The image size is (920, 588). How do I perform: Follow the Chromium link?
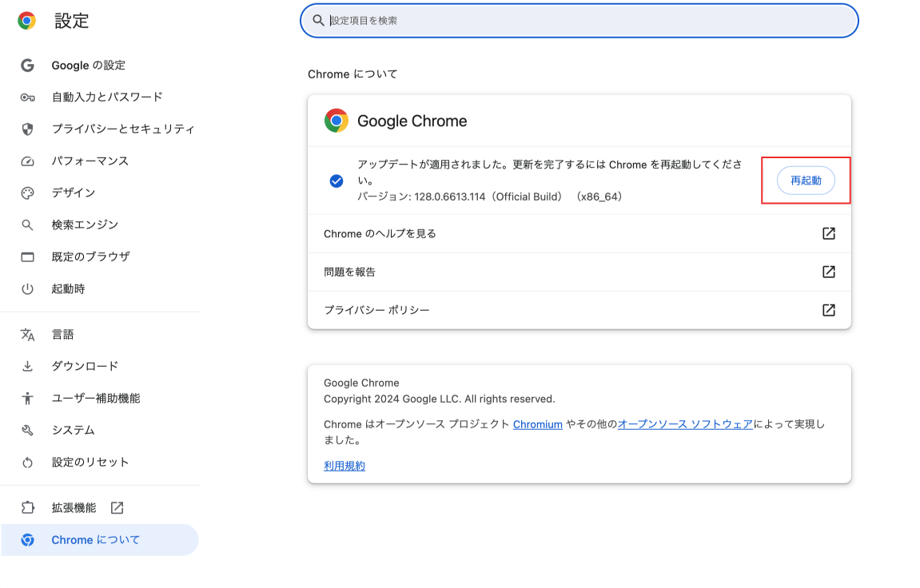pyautogui.click(x=537, y=424)
